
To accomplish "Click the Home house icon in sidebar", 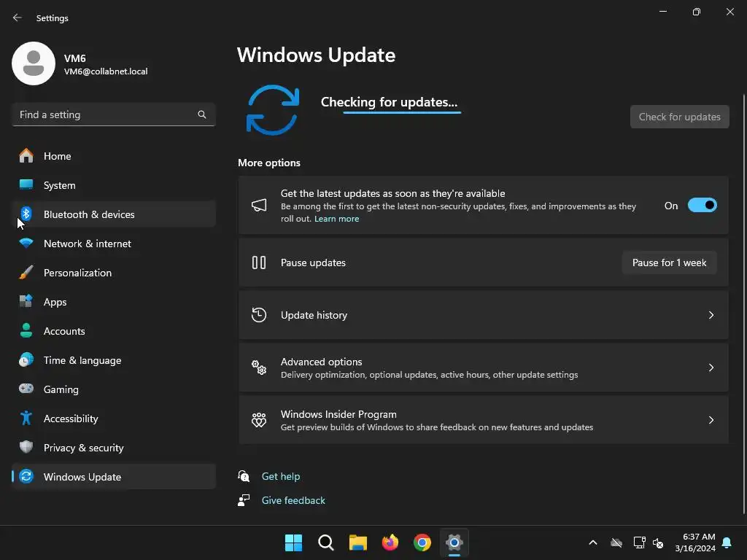I will pos(26,156).
